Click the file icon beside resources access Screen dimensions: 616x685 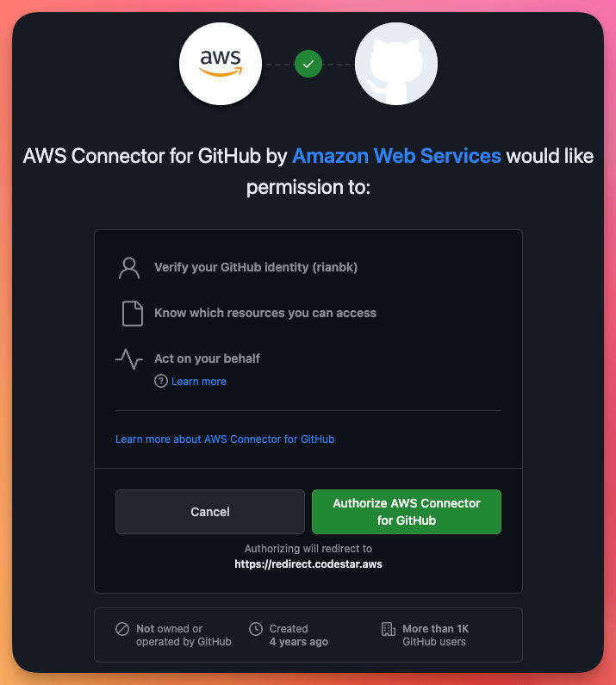(x=133, y=314)
